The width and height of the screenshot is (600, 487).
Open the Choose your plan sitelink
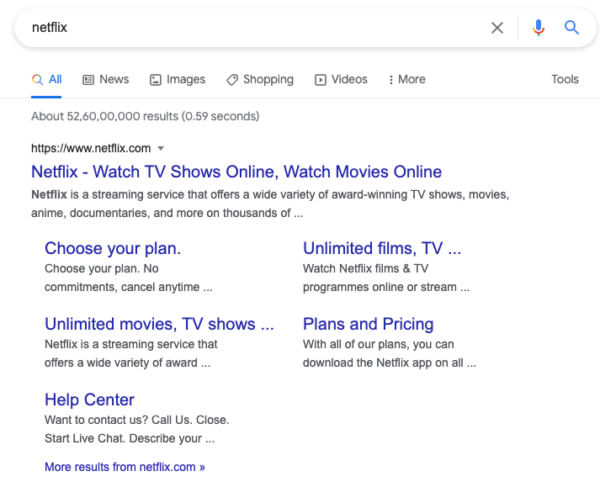tap(112, 249)
